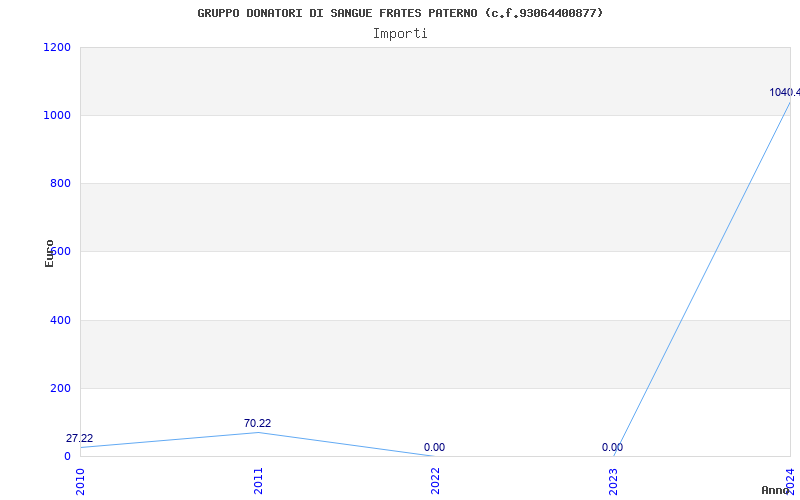The width and height of the screenshot is (800, 500).
Task: Click the chart title GRUPPO DONATORI DI SANGUE FRATES PATERNO
Action: 400,13
